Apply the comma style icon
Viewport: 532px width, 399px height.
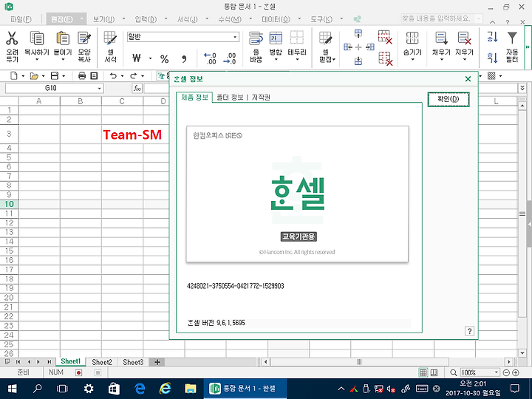(x=184, y=59)
